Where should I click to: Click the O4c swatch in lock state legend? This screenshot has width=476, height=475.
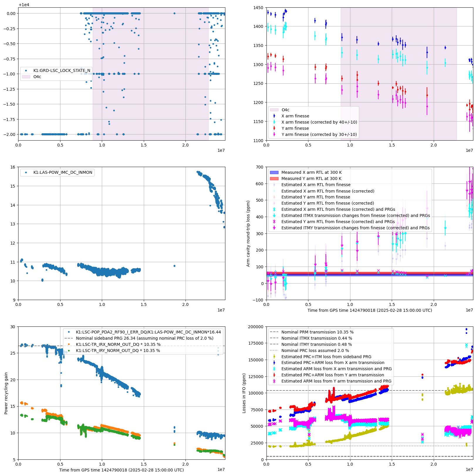[x=26, y=77]
